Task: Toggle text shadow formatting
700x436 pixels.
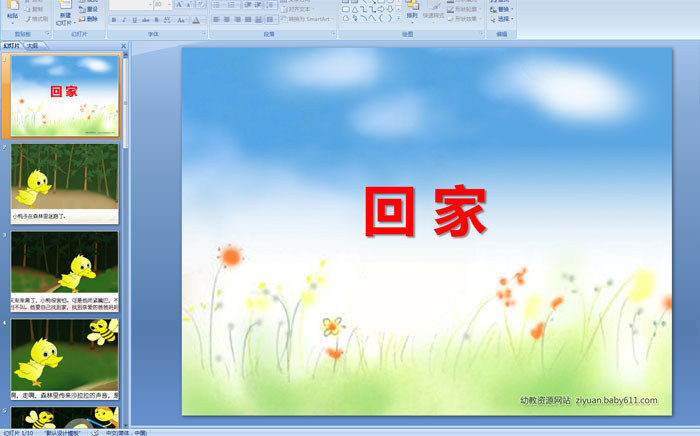Action: (x=156, y=20)
